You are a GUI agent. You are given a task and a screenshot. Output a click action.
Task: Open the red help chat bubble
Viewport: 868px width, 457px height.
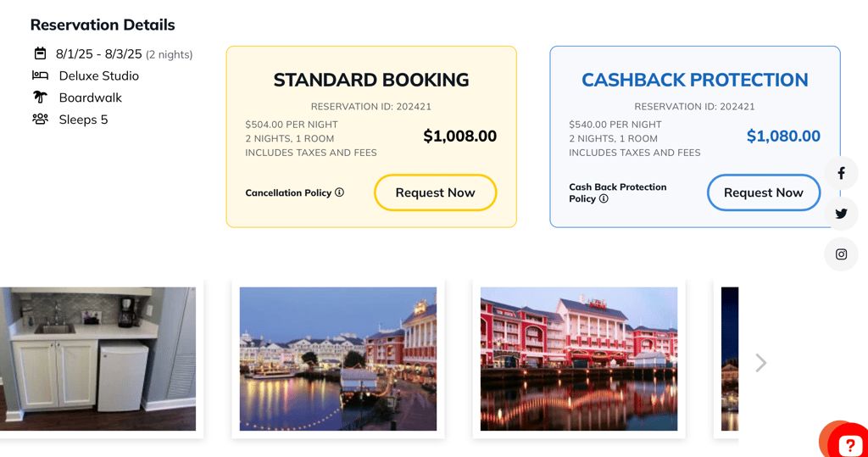coord(849,444)
